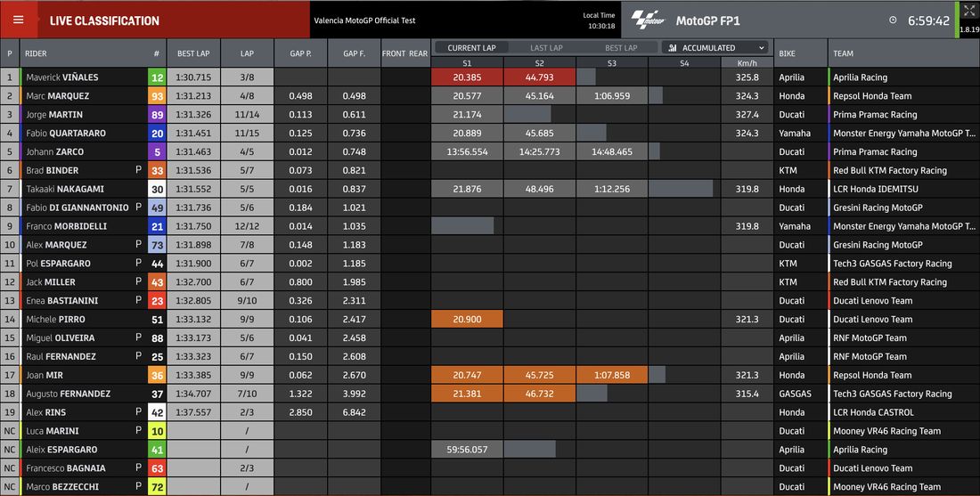Click the MotoGP logo

point(648,20)
